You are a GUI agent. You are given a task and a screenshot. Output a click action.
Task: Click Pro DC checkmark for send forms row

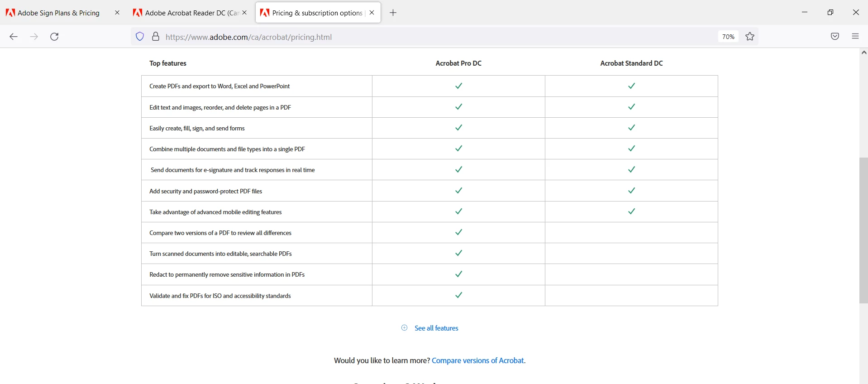[458, 128]
